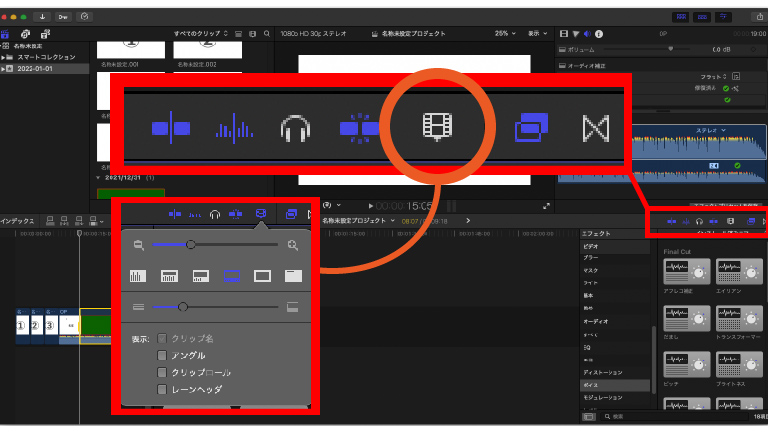
Task: Select the モジュレーション effects category
Action: (x=615, y=398)
